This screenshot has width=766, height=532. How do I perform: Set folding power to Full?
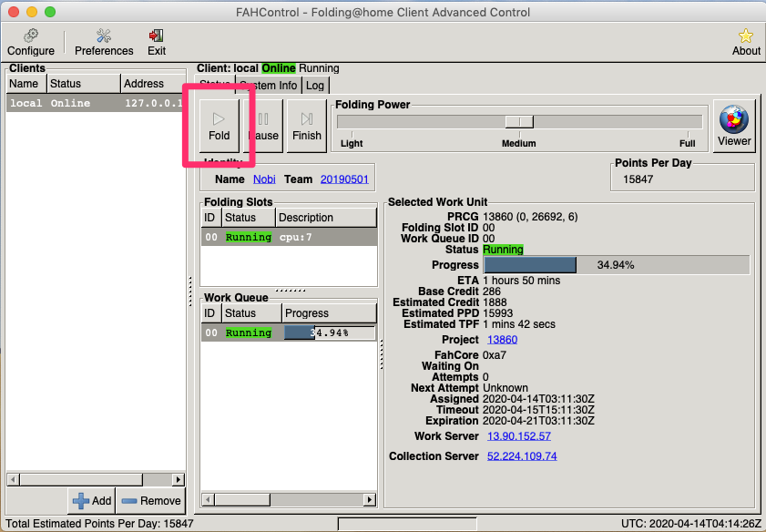[x=687, y=143]
